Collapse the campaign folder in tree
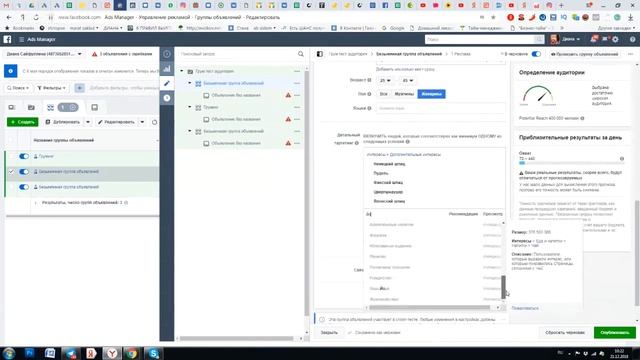 (x=182, y=71)
